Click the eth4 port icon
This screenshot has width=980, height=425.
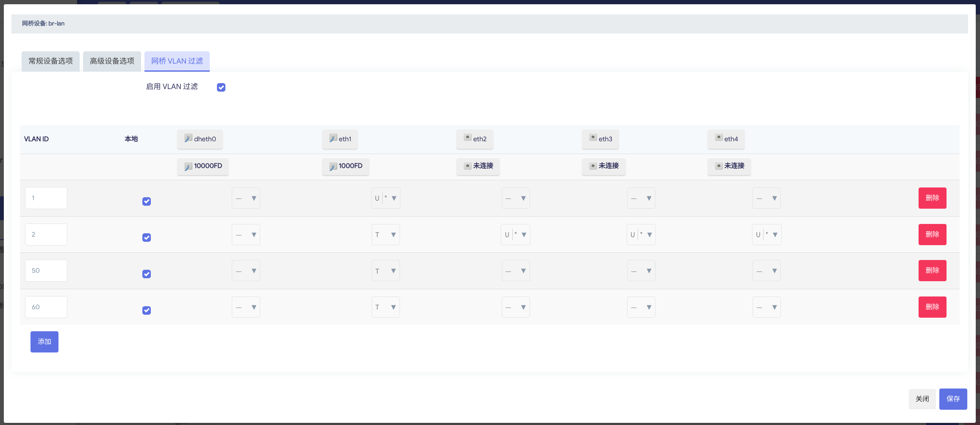[719, 138]
